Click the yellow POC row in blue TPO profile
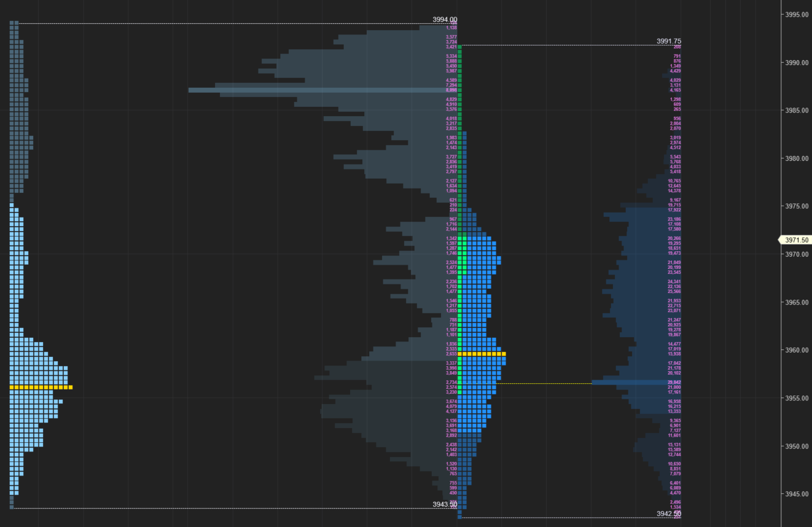Screen dimensions: 812x527 (482, 354)
